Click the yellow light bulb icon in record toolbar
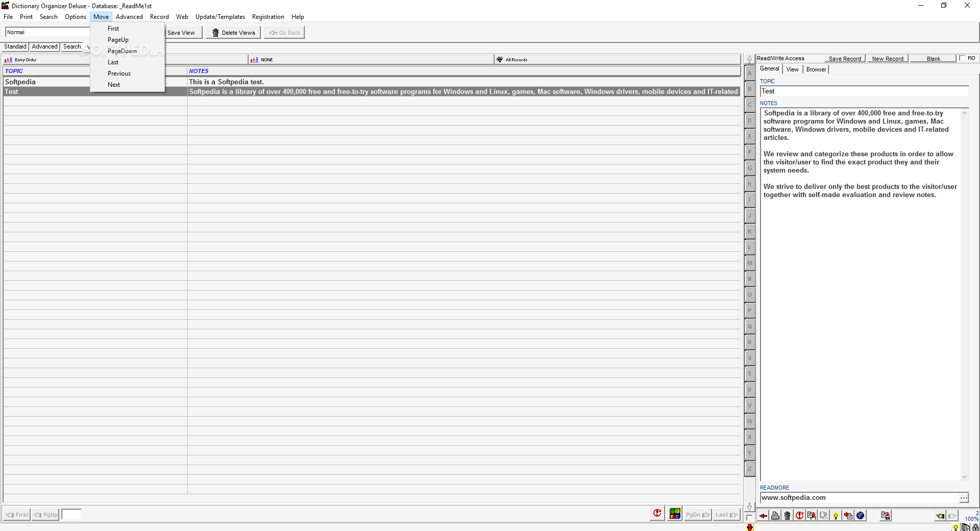This screenshot has height=531, width=980. pos(836,516)
